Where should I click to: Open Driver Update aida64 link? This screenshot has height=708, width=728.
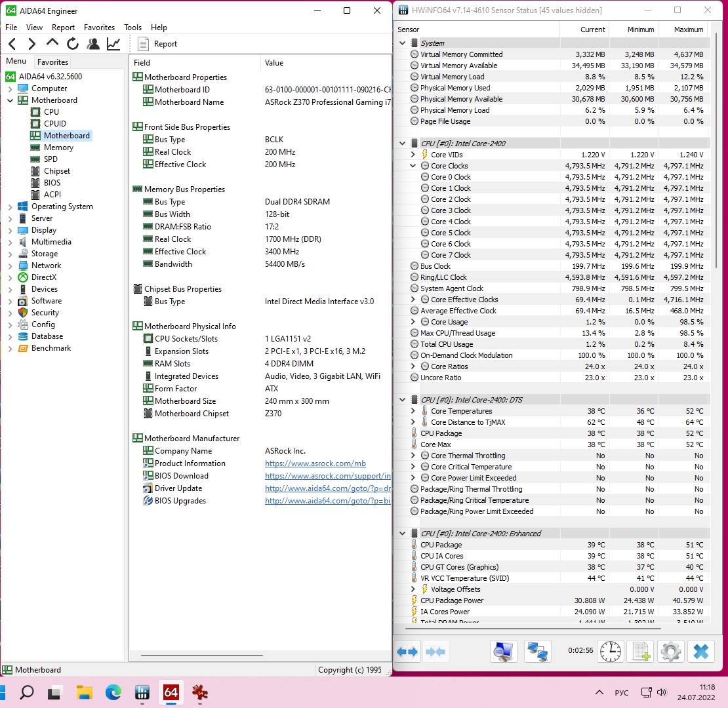pyautogui.click(x=328, y=488)
